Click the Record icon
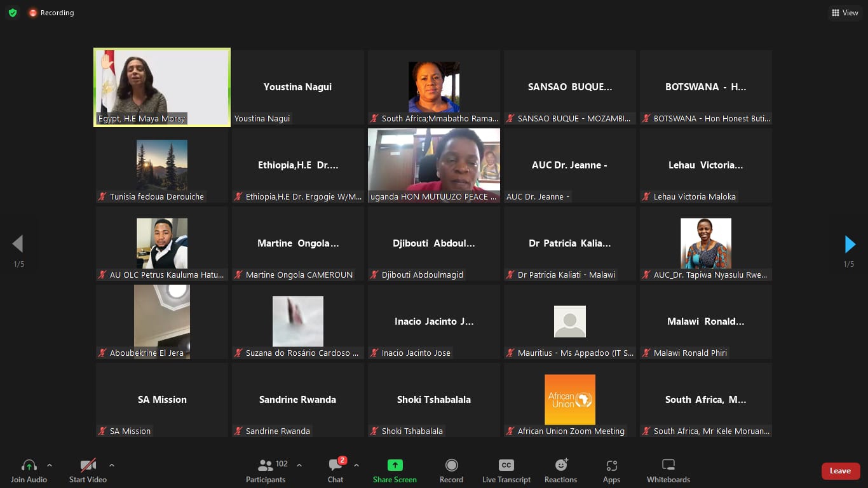The width and height of the screenshot is (868, 488). [x=451, y=465]
